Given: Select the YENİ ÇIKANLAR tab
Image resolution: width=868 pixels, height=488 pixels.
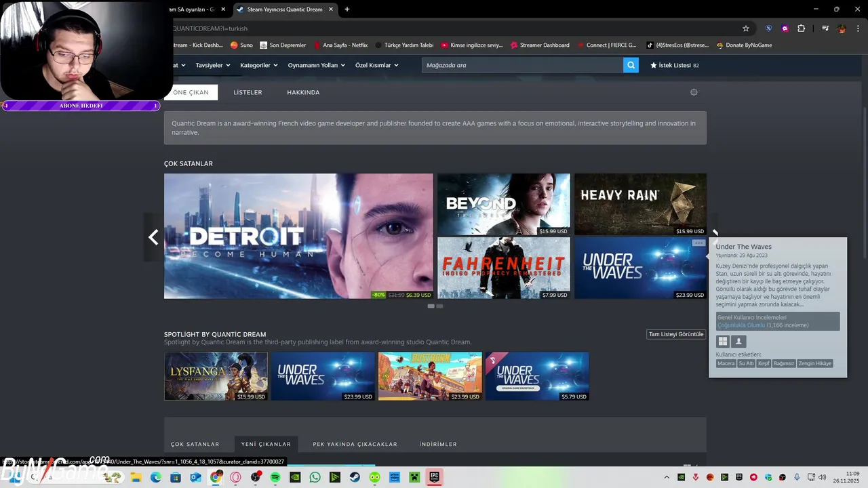Looking at the screenshot, I should point(266,444).
